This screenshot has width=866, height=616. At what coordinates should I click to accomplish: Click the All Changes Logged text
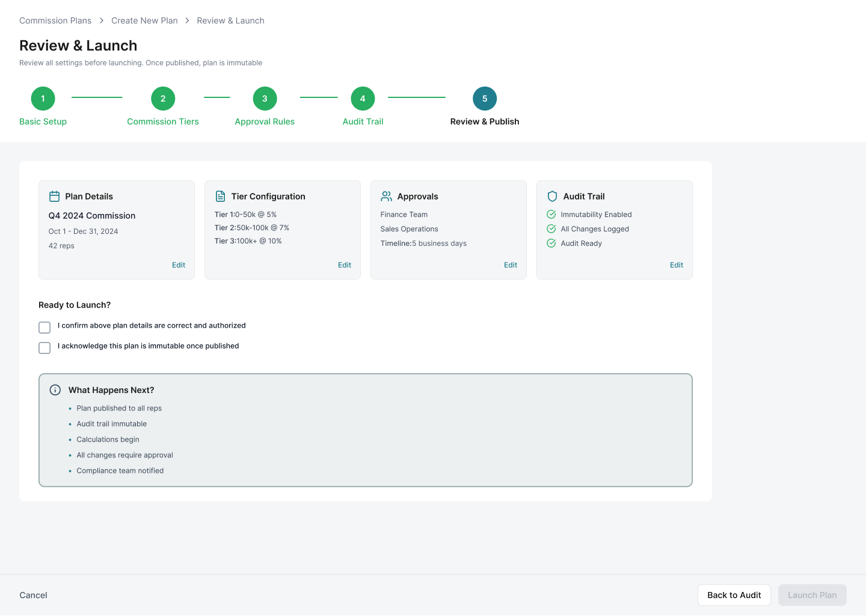[595, 229]
